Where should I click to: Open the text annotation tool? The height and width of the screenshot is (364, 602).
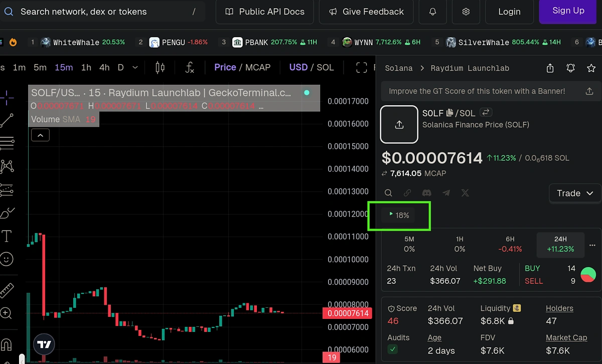pyautogui.click(x=7, y=236)
